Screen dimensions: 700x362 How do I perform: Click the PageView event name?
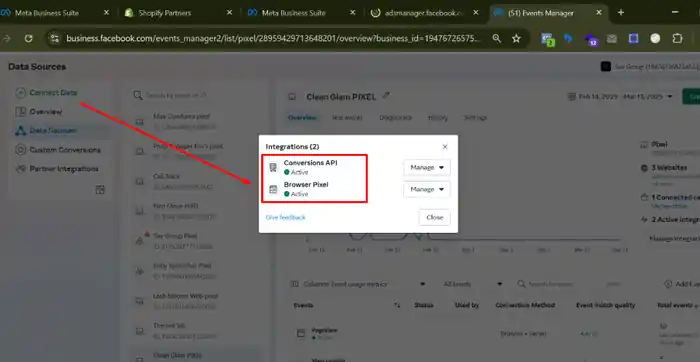324,330
